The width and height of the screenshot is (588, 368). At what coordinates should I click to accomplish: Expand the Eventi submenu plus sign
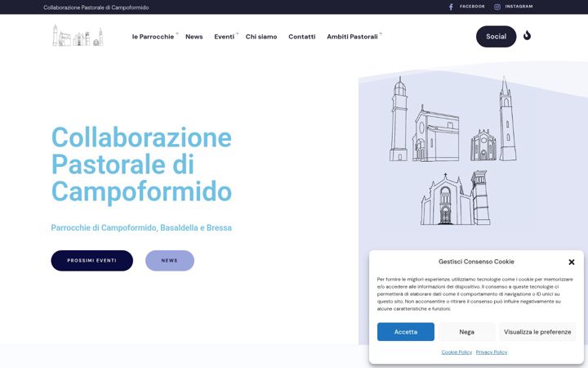237,34
